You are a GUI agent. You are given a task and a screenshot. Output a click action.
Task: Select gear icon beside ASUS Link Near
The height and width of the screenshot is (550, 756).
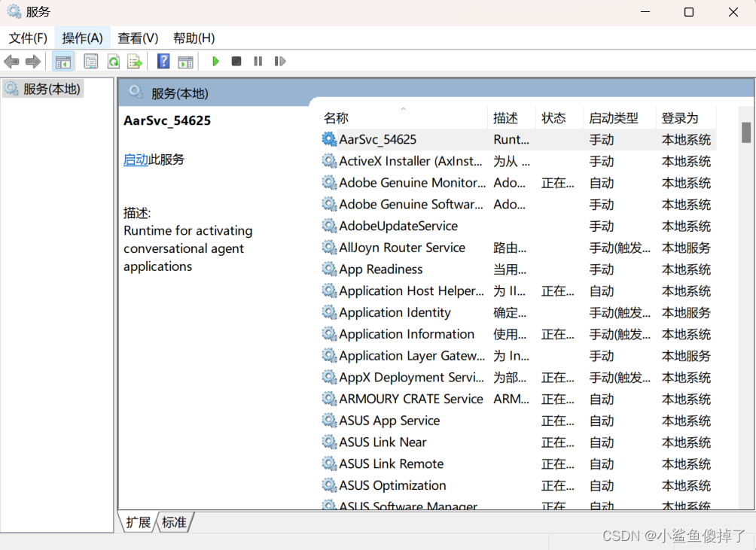pos(329,442)
